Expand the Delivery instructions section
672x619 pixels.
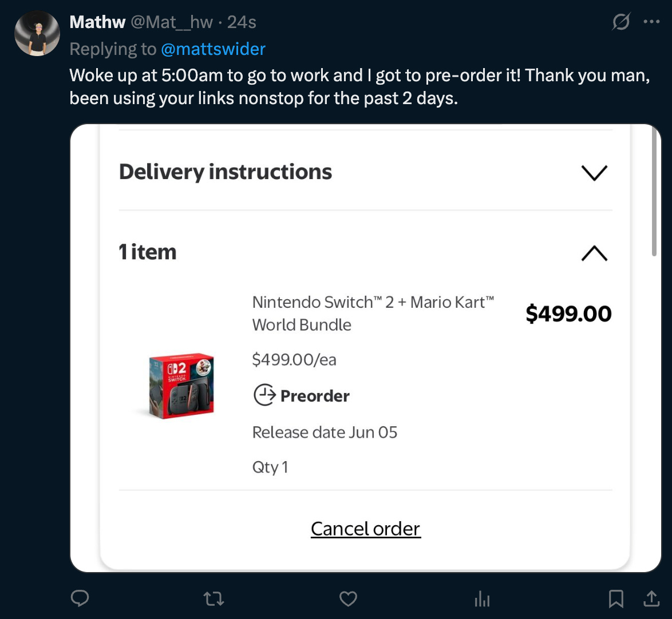(594, 173)
